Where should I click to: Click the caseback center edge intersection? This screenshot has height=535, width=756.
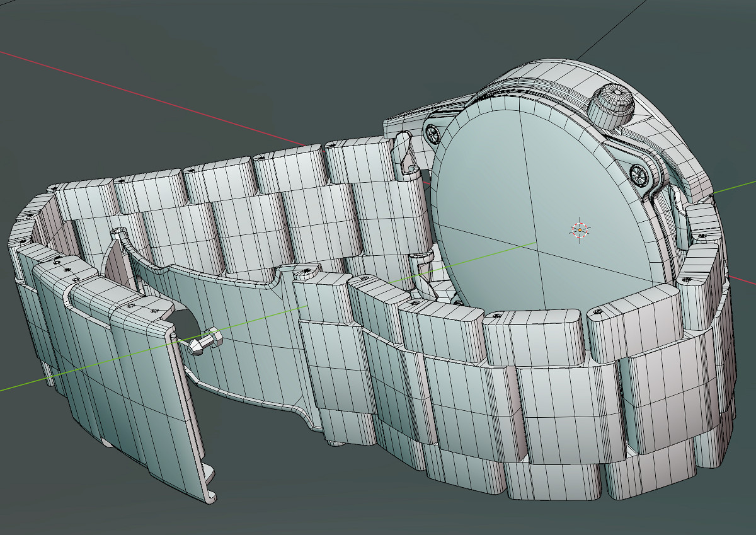[x=536, y=242]
